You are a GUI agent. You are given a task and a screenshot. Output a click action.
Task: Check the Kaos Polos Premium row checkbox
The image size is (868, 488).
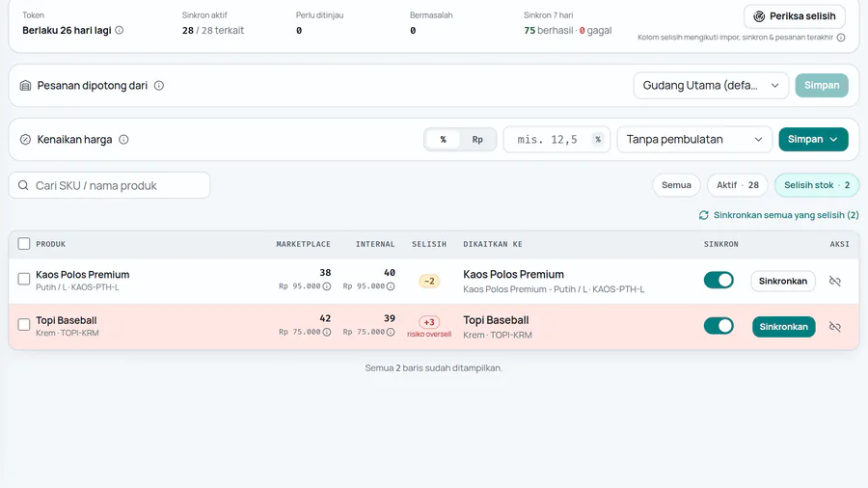[24, 279]
